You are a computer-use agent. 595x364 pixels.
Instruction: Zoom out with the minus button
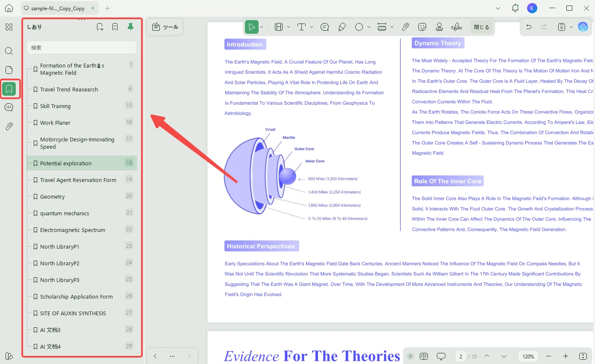click(x=549, y=356)
